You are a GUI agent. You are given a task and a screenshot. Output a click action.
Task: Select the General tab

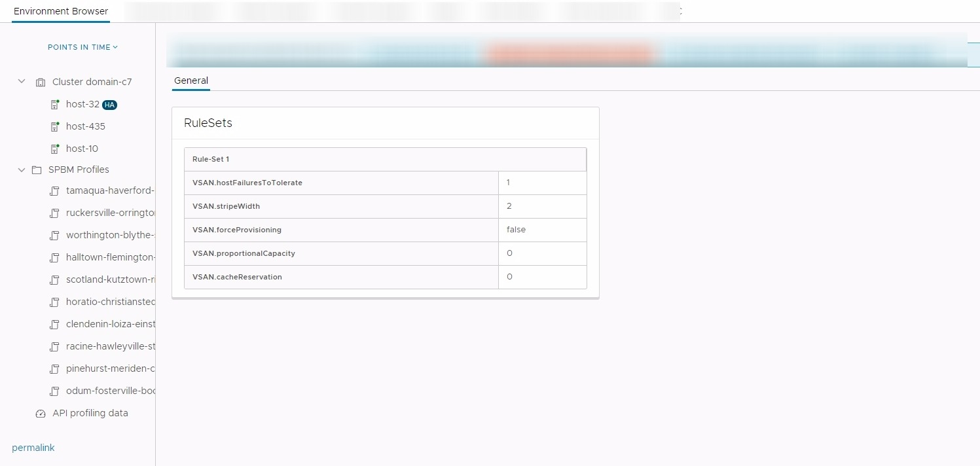(x=191, y=81)
